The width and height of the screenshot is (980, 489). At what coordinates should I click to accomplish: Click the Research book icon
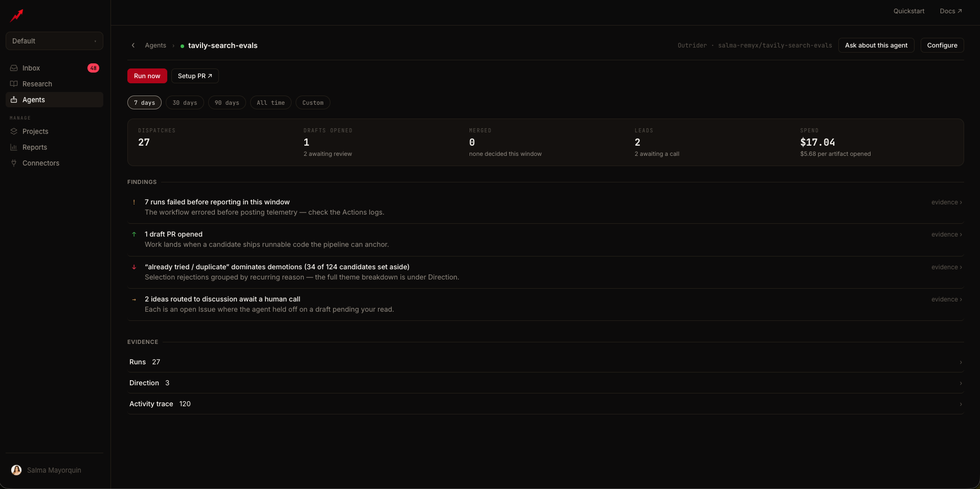click(x=14, y=84)
